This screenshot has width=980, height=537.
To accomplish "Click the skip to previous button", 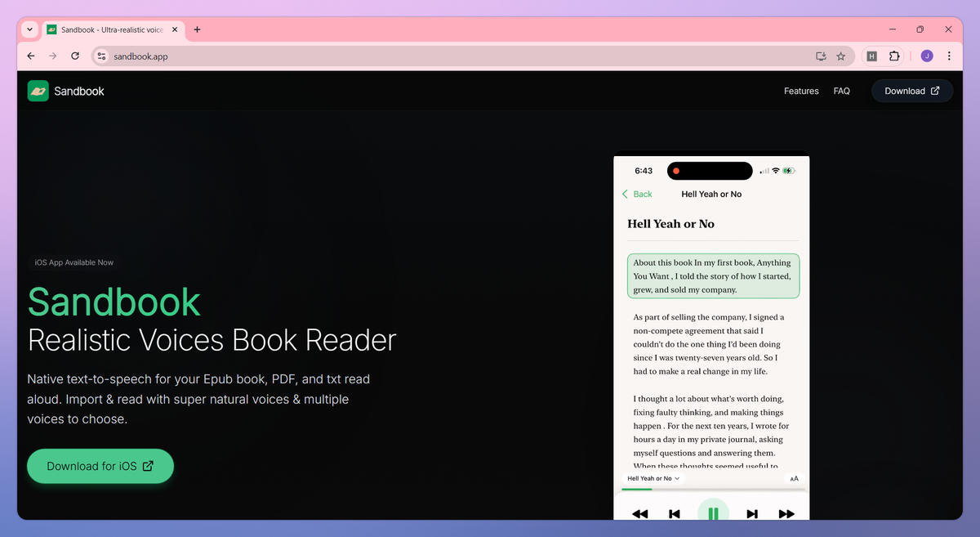I will [675, 513].
